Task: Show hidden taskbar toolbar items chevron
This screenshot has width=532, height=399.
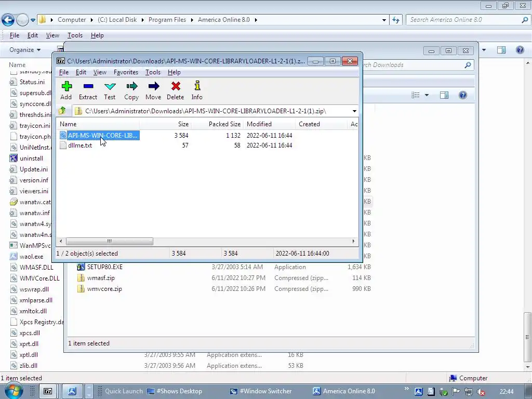Action: (406, 389)
